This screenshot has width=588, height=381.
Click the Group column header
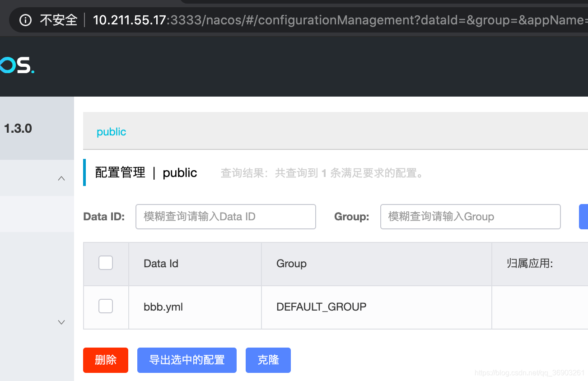(377, 264)
